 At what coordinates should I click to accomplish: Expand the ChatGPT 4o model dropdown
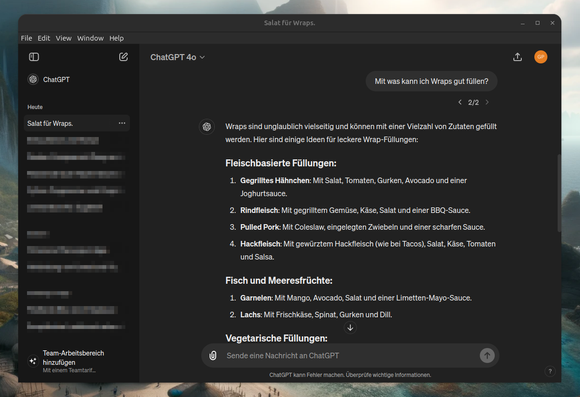(177, 57)
